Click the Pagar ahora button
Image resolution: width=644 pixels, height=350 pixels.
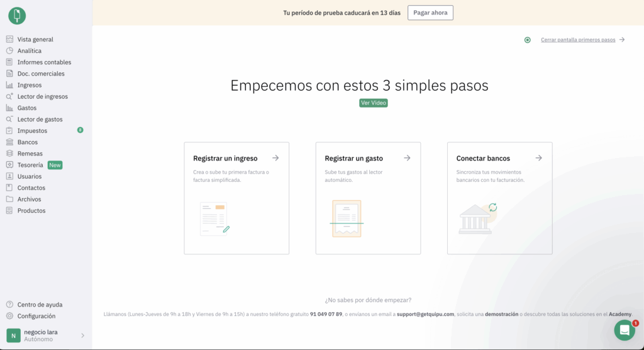pos(430,13)
